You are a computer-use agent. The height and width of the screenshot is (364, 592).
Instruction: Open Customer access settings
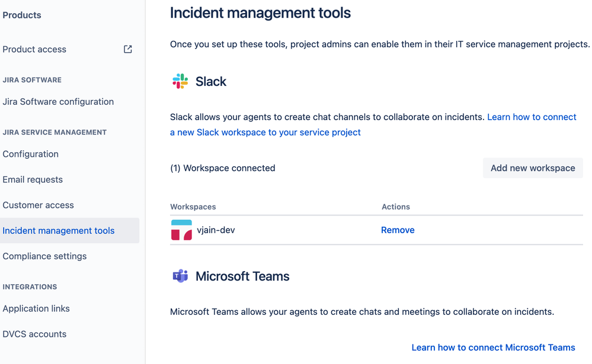(x=38, y=205)
